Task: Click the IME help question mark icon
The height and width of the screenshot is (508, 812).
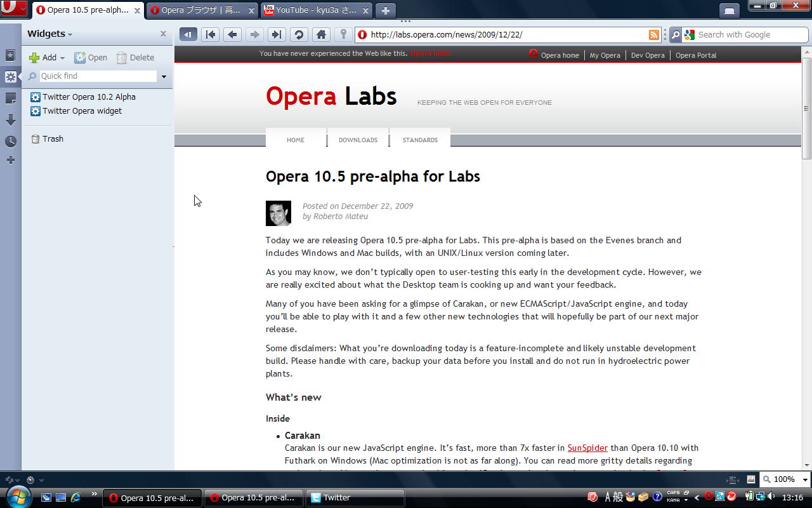Action: click(x=657, y=497)
